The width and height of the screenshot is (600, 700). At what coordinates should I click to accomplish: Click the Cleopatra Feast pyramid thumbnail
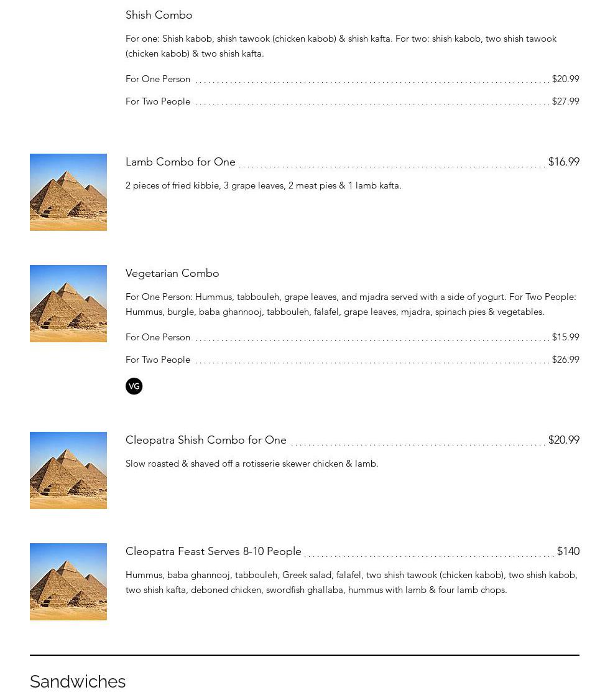(x=68, y=582)
